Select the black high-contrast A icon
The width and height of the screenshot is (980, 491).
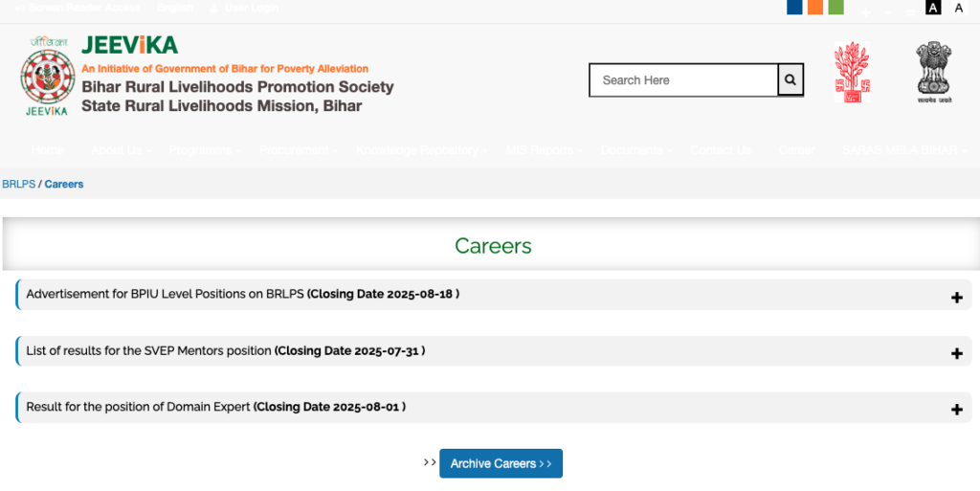tap(933, 8)
